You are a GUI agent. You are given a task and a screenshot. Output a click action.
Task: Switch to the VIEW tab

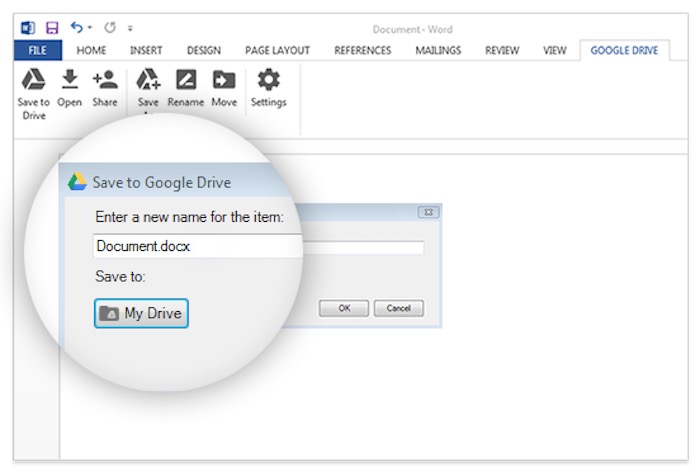point(554,50)
